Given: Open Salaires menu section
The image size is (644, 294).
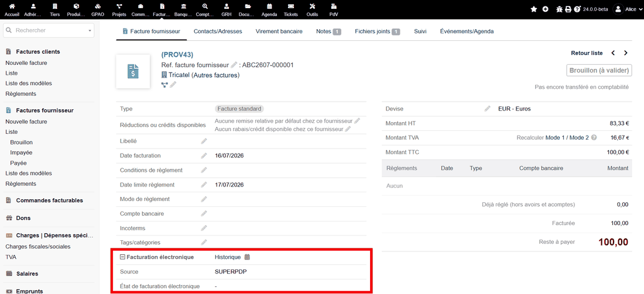Looking at the screenshot, I should coord(27,274).
